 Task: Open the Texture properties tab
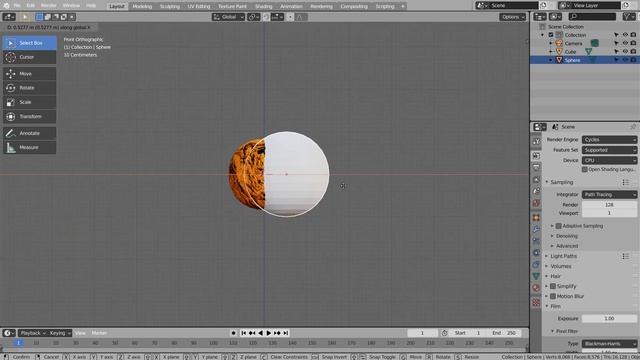pos(536,302)
